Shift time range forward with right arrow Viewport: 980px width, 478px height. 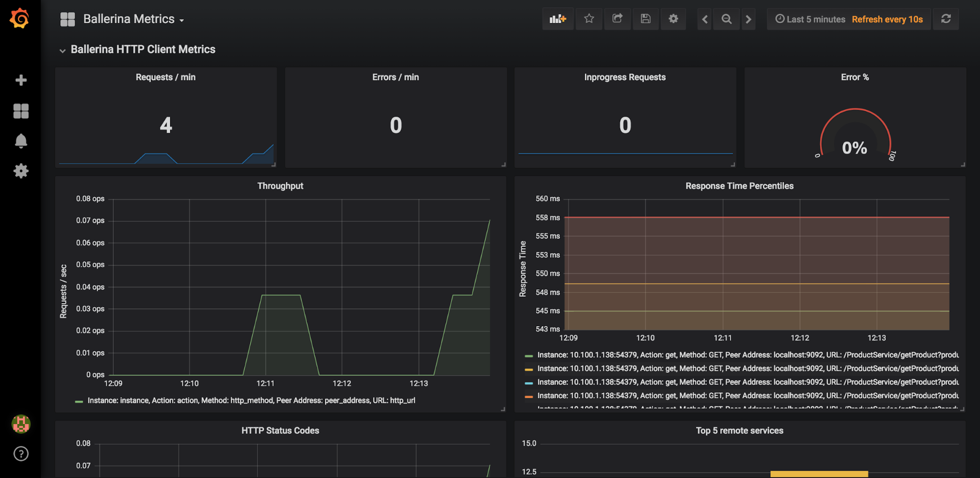click(748, 20)
